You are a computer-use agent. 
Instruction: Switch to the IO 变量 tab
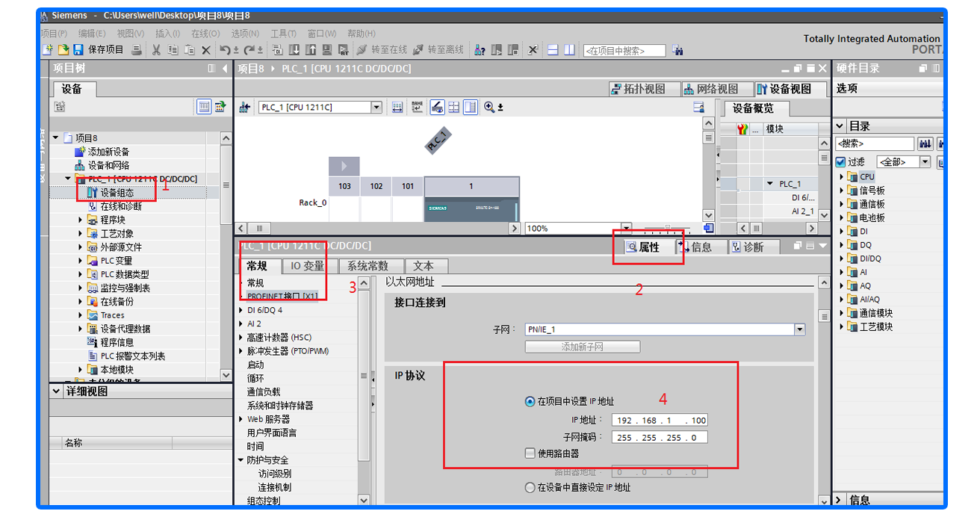tap(308, 266)
